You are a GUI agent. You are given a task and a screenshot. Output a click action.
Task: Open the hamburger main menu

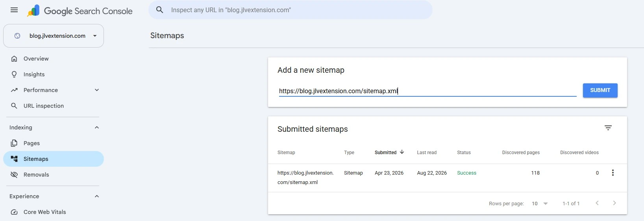[14, 10]
